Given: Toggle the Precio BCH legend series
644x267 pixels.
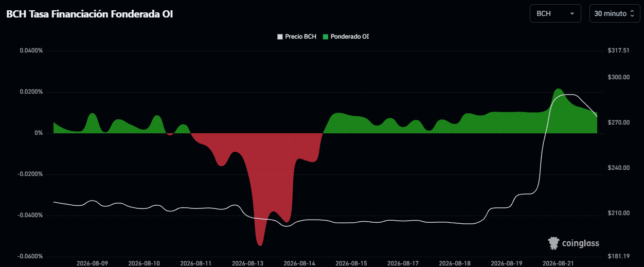Looking at the screenshot, I should [297, 37].
